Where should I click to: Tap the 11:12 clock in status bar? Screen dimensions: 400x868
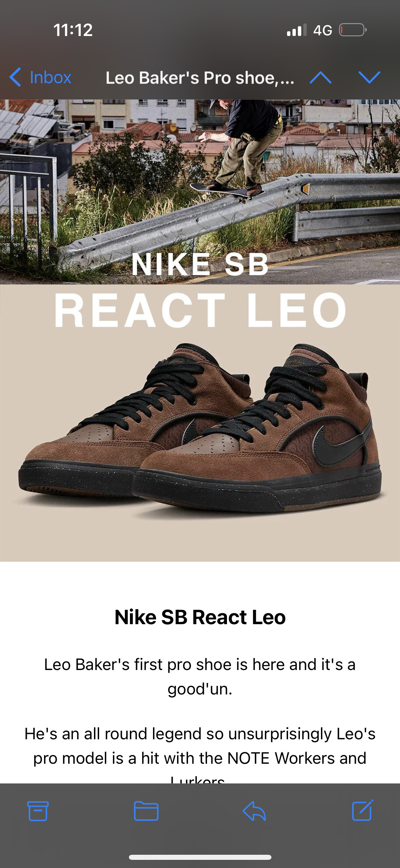[x=73, y=30]
